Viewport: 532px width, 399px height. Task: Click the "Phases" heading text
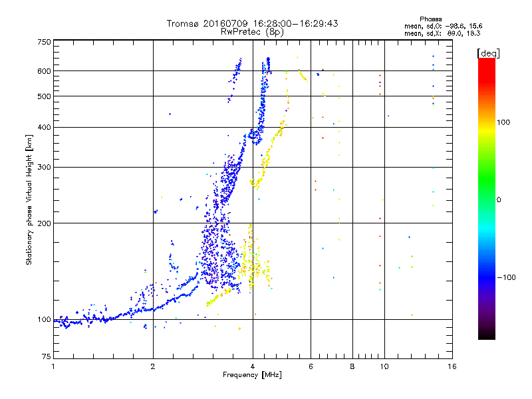(430, 19)
